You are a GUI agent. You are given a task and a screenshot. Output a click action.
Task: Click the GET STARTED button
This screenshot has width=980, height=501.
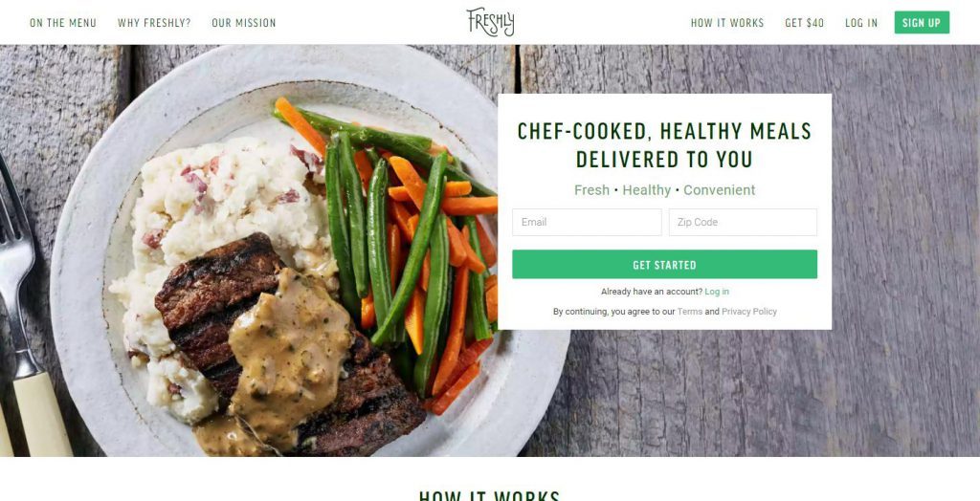[x=664, y=264]
